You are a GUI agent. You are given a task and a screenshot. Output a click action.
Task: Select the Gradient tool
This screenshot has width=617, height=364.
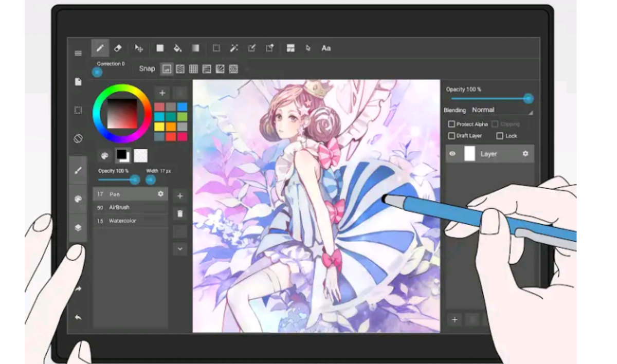pos(195,48)
